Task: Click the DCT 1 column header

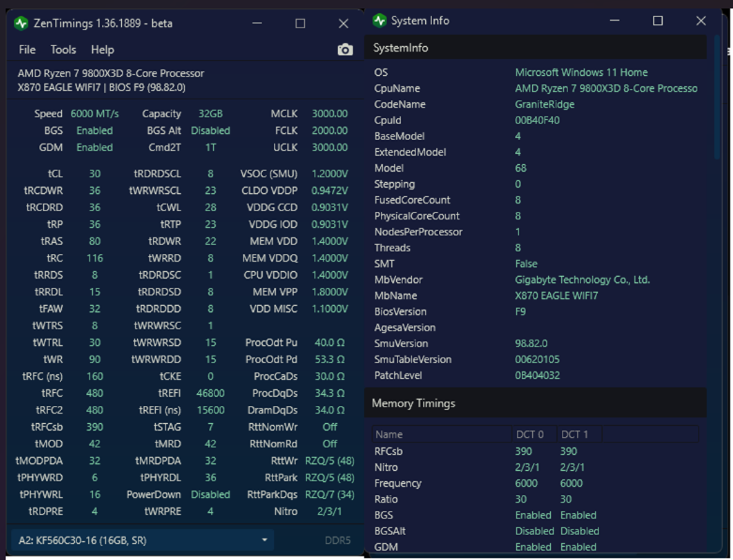Action: tap(579, 434)
